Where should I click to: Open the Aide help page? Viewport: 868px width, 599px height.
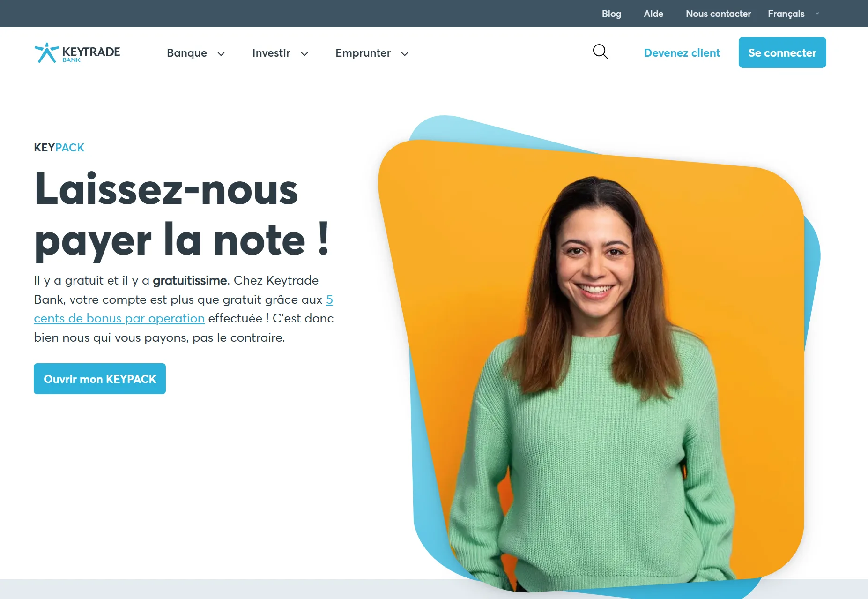pos(653,14)
